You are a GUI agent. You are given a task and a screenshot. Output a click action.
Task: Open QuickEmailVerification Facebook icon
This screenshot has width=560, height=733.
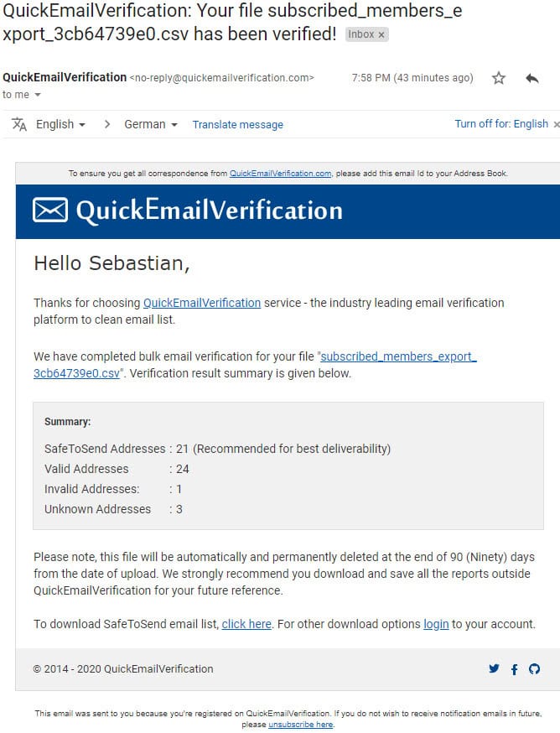(x=514, y=669)
